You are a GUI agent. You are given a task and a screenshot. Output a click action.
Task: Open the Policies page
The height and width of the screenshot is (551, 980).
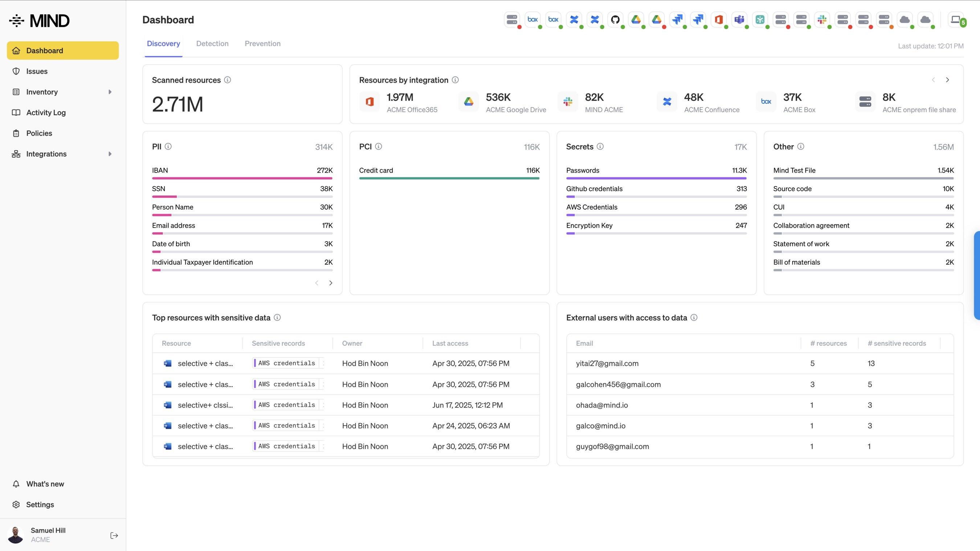click(x=39, y=133)
